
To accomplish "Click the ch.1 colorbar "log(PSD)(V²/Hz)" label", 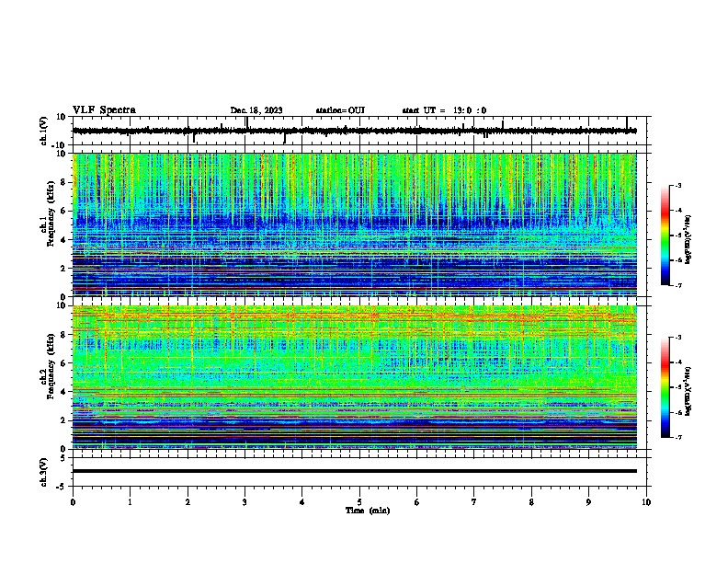I will tap(688, 239).
